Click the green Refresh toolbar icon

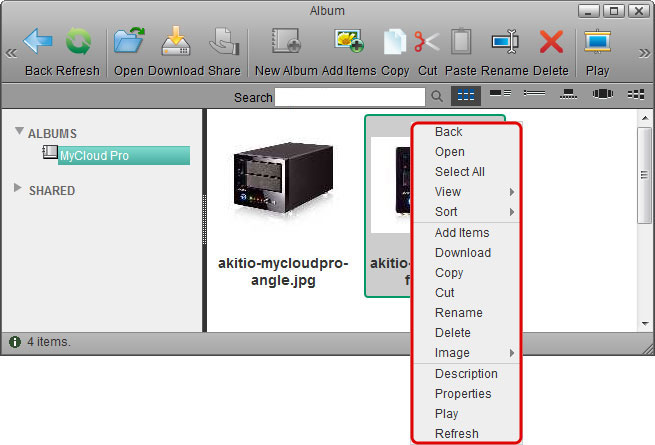point(79,43)
